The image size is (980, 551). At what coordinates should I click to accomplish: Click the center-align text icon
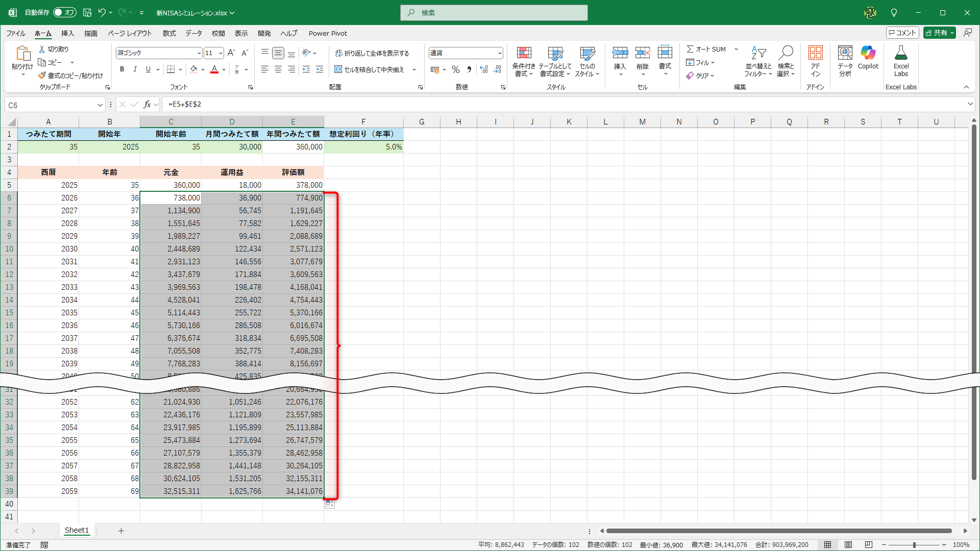pyautogui.click(x=278, y=69)
